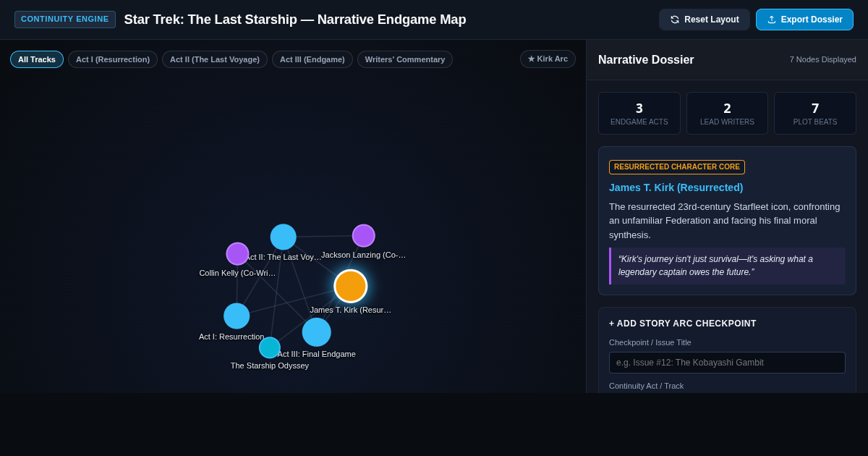Select the James T. Kirk orange node
868x456 pixels.
coord(351,286)
